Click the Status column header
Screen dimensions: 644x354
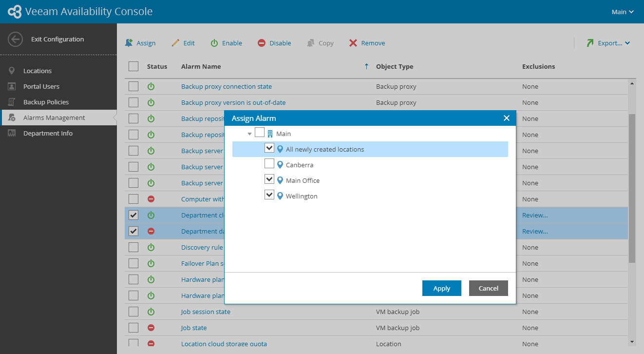157,66
